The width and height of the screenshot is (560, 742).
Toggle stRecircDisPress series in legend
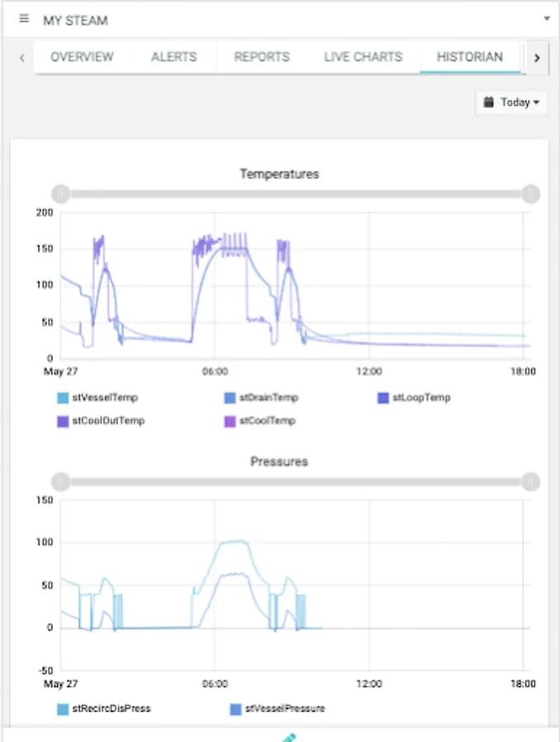coord(104,708)
